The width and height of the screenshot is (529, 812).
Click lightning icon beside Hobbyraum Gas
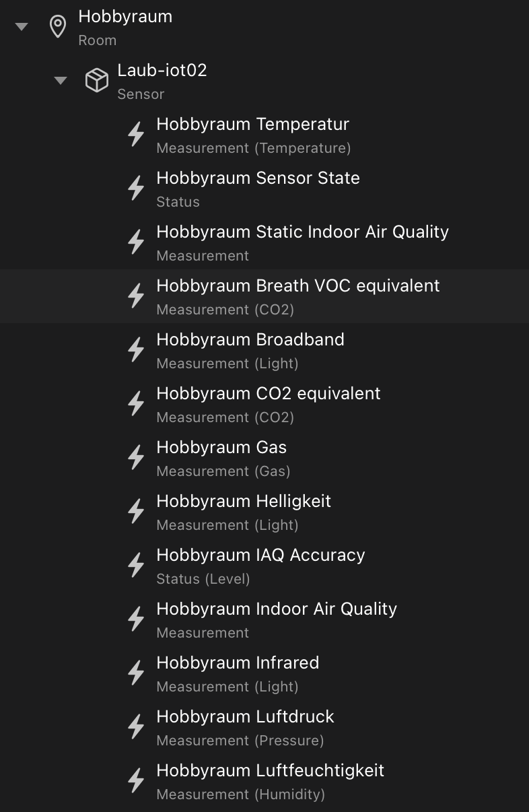(137, 457)
